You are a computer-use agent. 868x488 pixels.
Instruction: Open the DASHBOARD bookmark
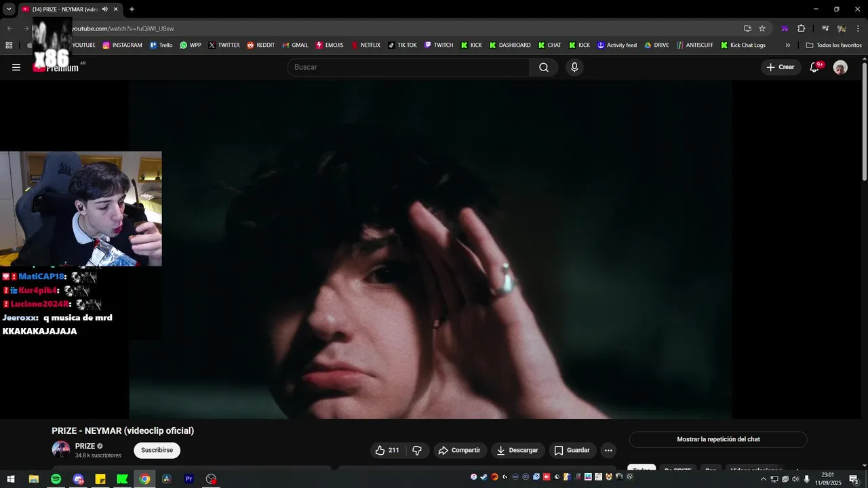[510, 45]
